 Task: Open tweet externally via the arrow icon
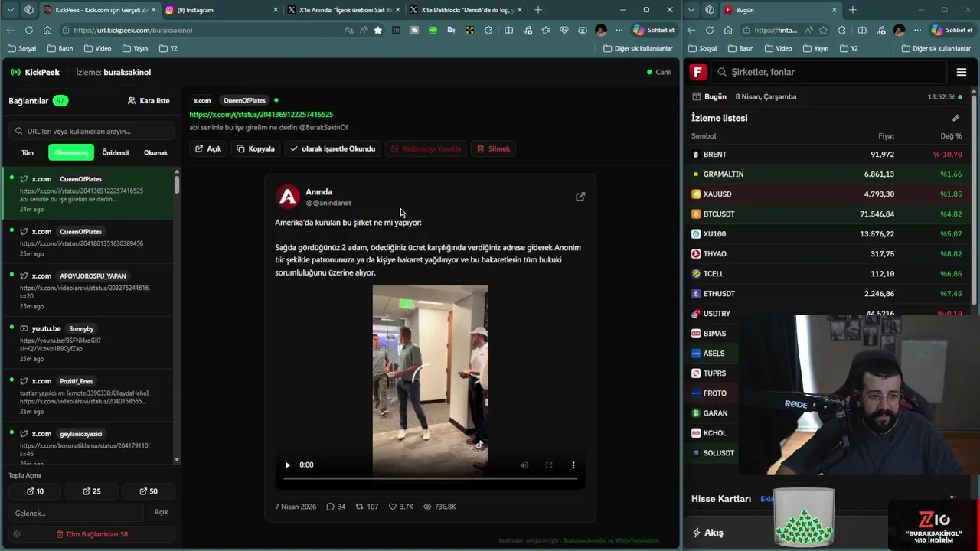point(580,197)
